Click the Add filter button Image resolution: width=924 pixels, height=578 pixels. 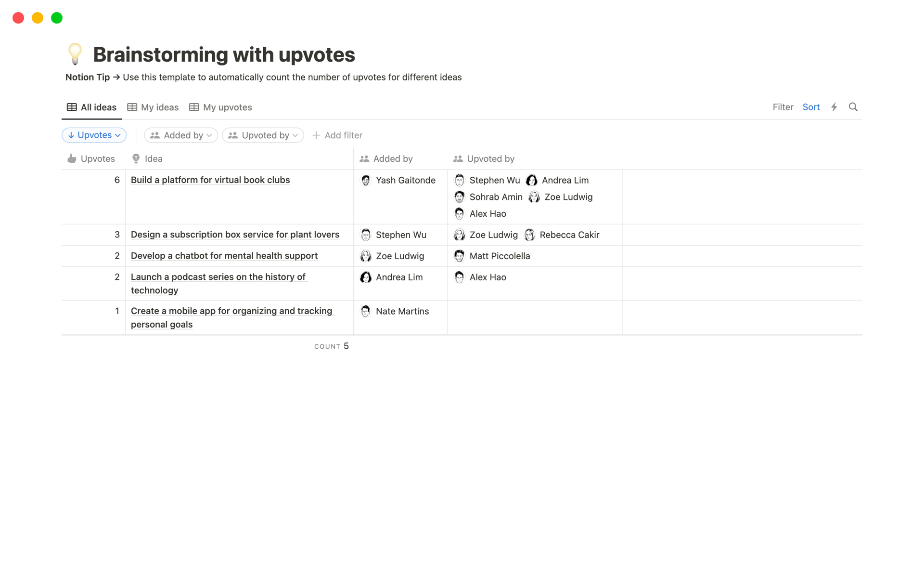click(x=337, y=135)
